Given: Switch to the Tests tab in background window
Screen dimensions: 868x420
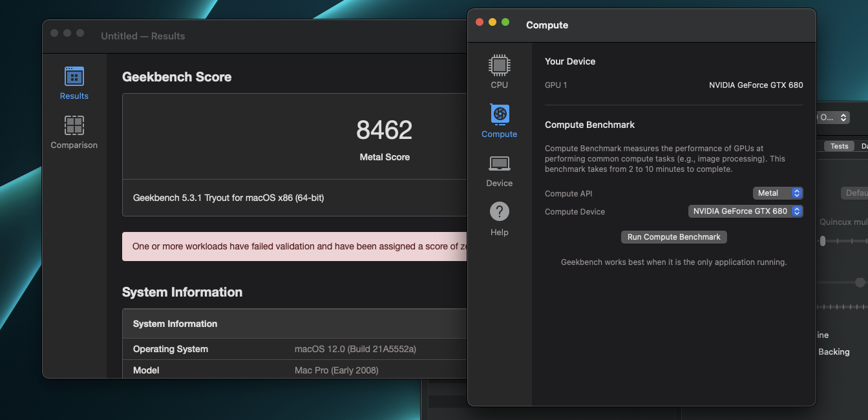Looking at the screenshot, I should (839, 146).
